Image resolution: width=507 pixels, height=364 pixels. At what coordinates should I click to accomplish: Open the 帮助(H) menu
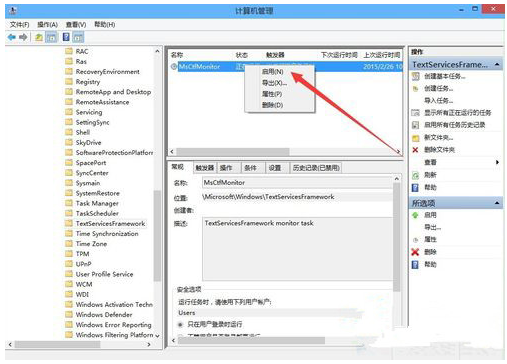click(x=105, y=25)
